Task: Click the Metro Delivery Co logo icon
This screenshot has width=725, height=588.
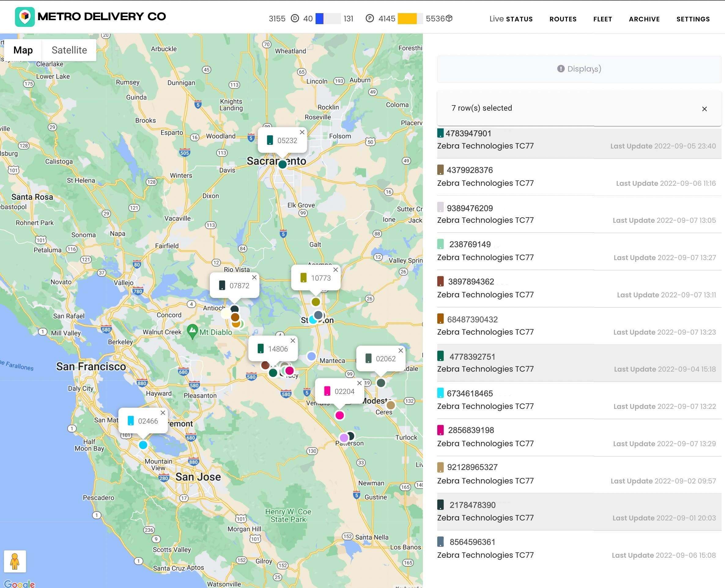Action: tap(25, 17)
